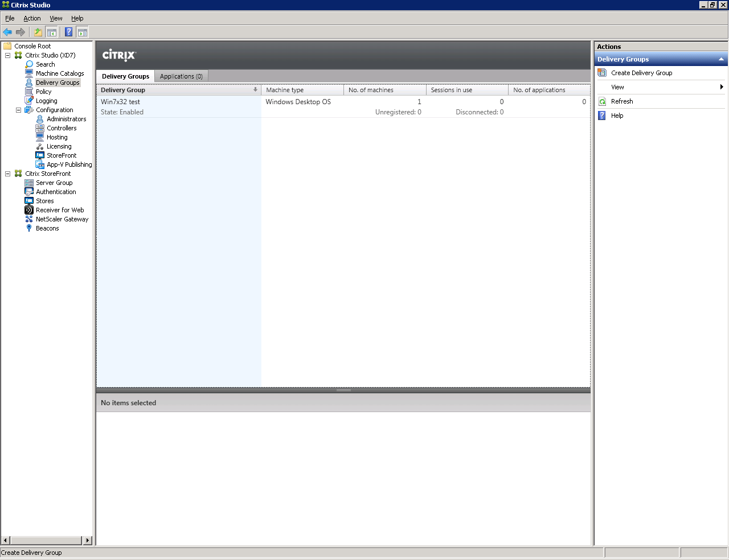The height and width of the screenshot is (560, 729).
Task: Click the StoreFront monitor icon under Configuration
Action: coord(40,155)
